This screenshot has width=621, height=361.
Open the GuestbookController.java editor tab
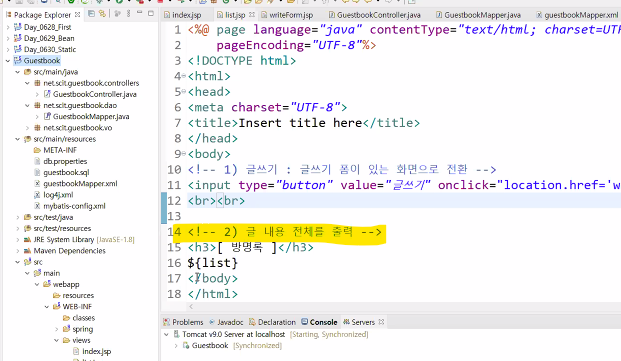[x=375, y=15]
